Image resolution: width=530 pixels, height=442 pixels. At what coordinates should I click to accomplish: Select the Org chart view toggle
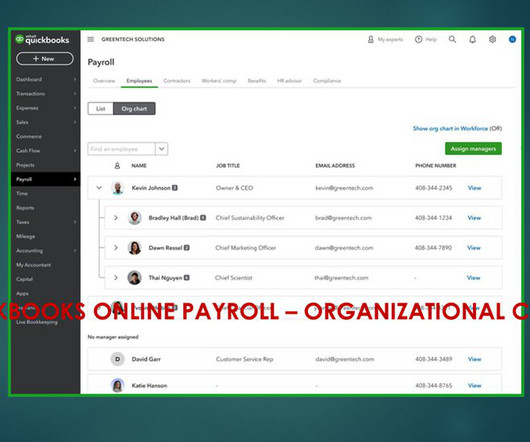click(134, 108)
